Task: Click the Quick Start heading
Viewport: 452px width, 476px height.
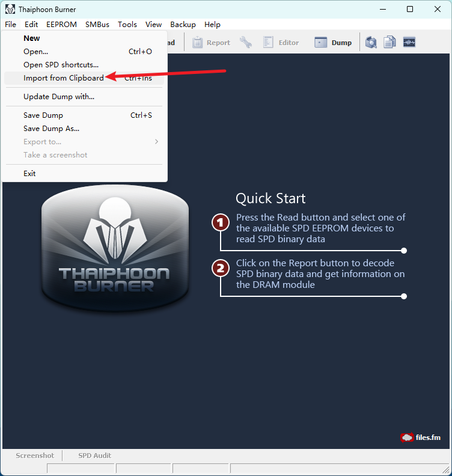Action: [x=270, y=198]
